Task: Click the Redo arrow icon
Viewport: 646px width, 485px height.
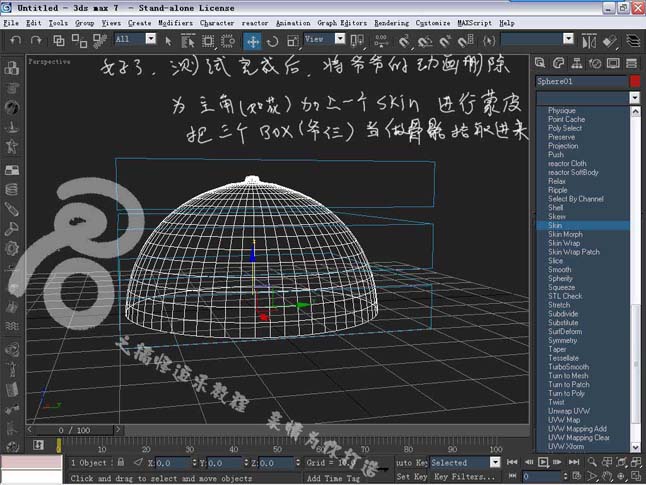Action: [36, 40]
